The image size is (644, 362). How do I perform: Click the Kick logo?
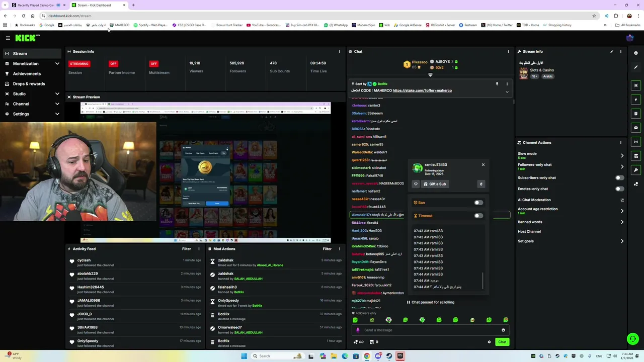[x=27, y=38]
